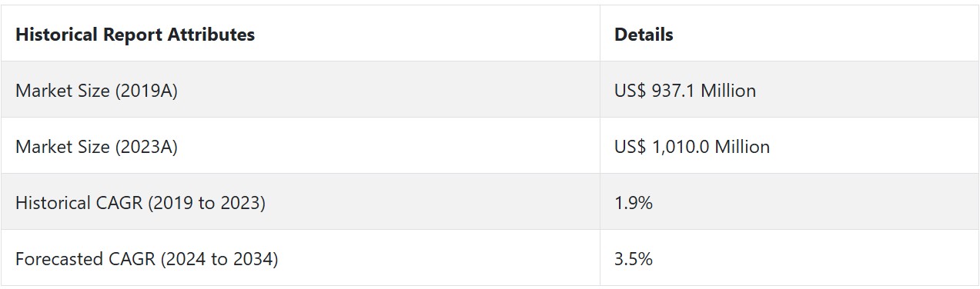The width and height of the screenshot is (980, 289).
Task: Select the Historical CAGR (2019 to 2023) label
Action: pyautogui.click(x=140, y=203)
